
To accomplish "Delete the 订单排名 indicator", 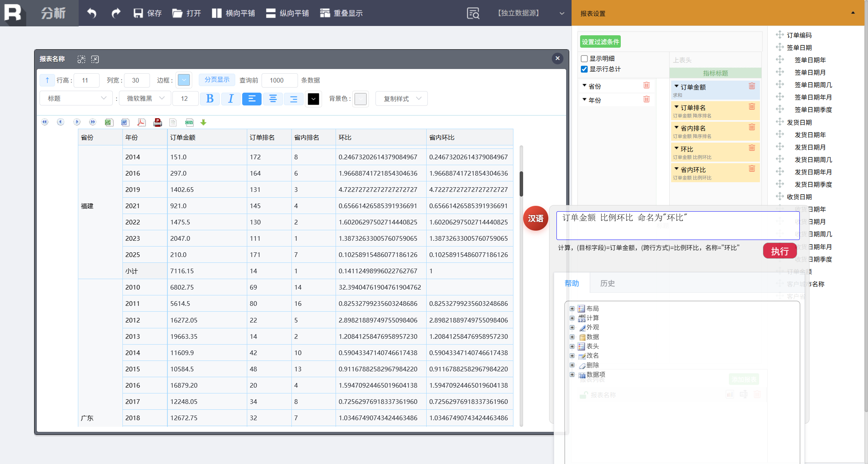I will click(752, 107).
